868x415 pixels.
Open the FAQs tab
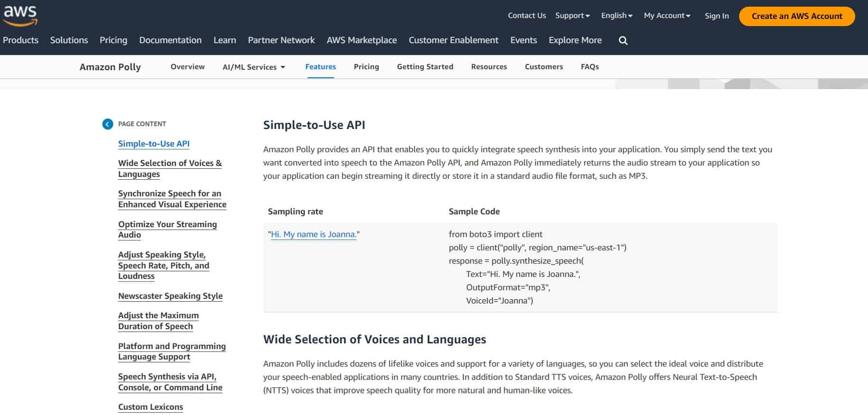[590, 67]
